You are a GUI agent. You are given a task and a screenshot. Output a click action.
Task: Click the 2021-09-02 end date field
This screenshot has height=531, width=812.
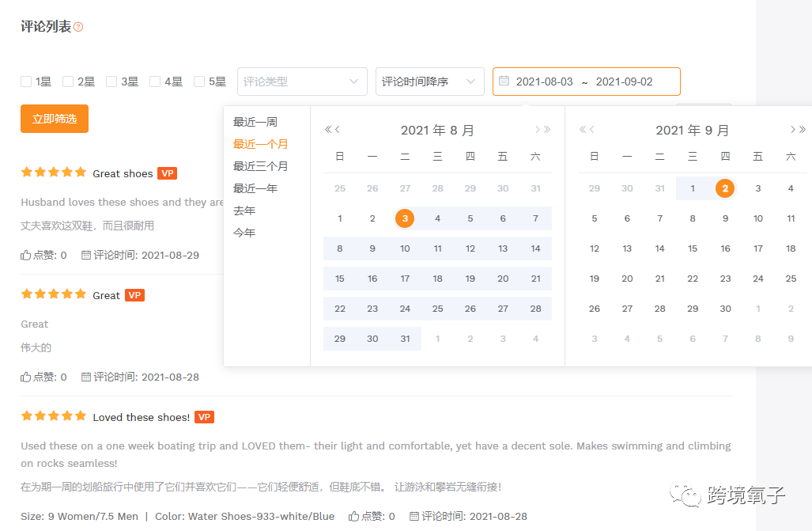[x=624, y=82]
